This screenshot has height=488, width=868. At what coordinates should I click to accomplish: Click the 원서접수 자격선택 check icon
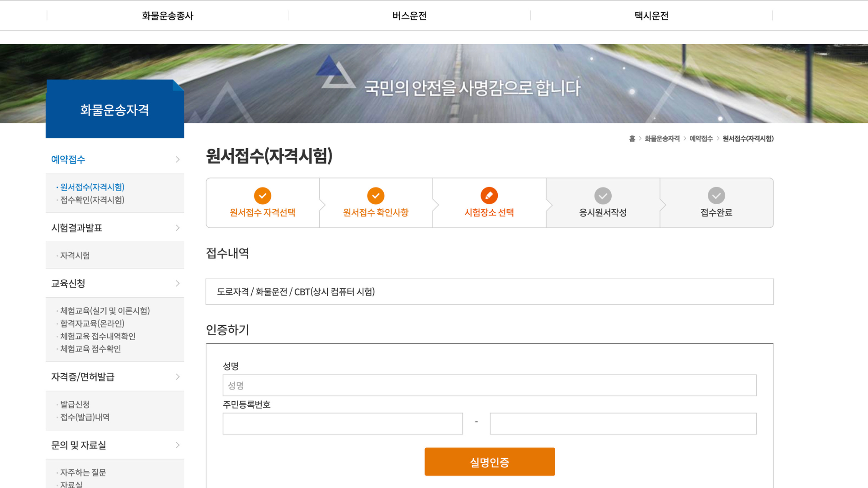(262, 196)
